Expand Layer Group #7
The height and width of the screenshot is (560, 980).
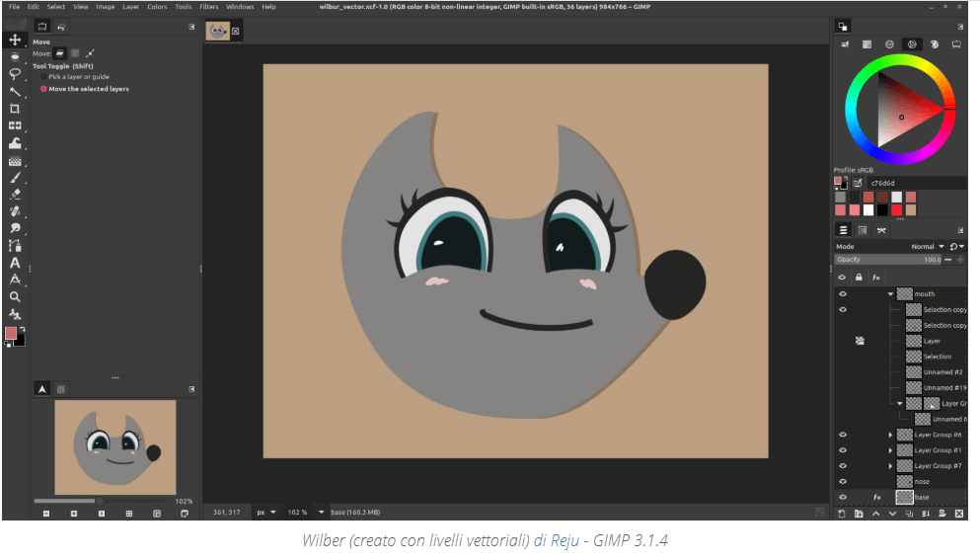coord(890,466)
